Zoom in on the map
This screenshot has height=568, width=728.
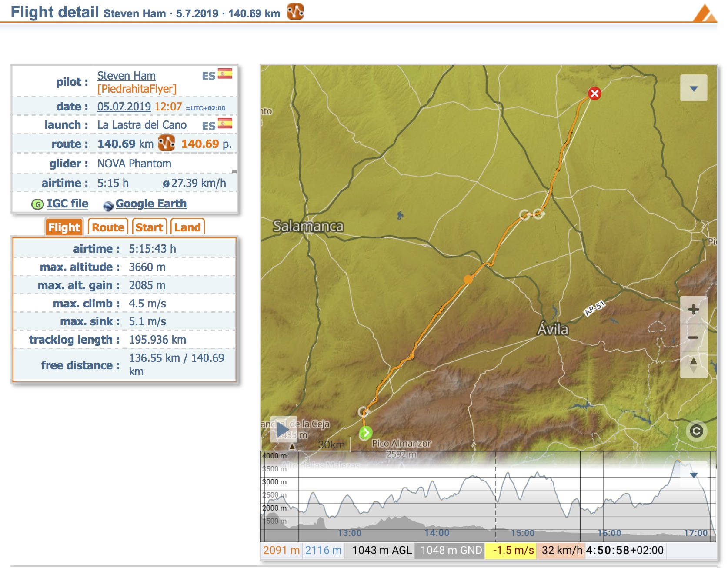pyautogui.click(x=694, y=309)
